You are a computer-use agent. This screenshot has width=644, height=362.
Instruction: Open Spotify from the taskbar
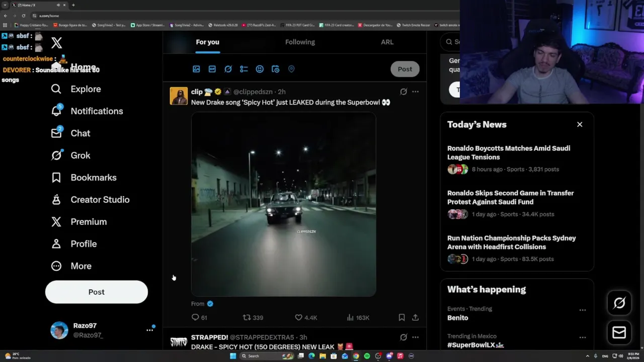[x=367, y=356]
